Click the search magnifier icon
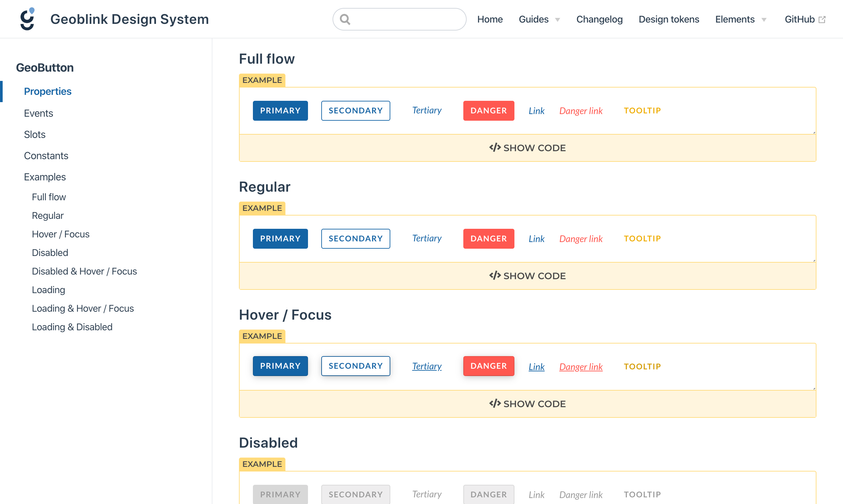The width and height of the screenshot is (843, 504). pyautogui.click(x=345, y=19)
